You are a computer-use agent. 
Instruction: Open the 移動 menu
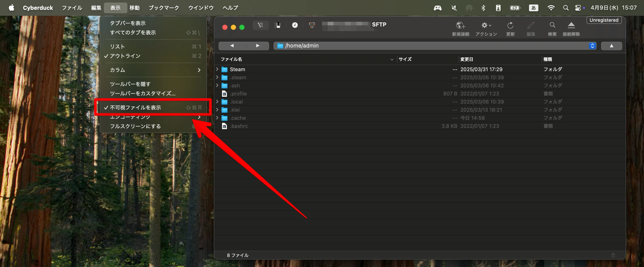point(135,8)
